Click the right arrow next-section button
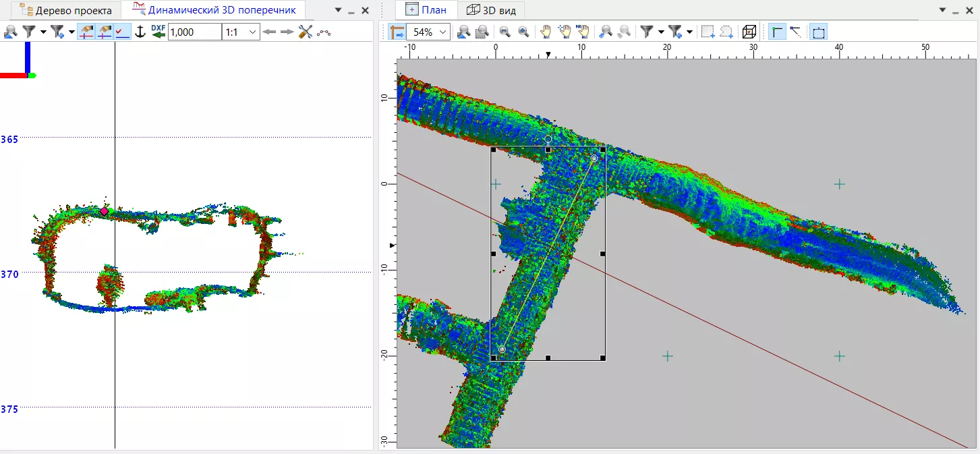980x454 pixels. tap(287, 32)
